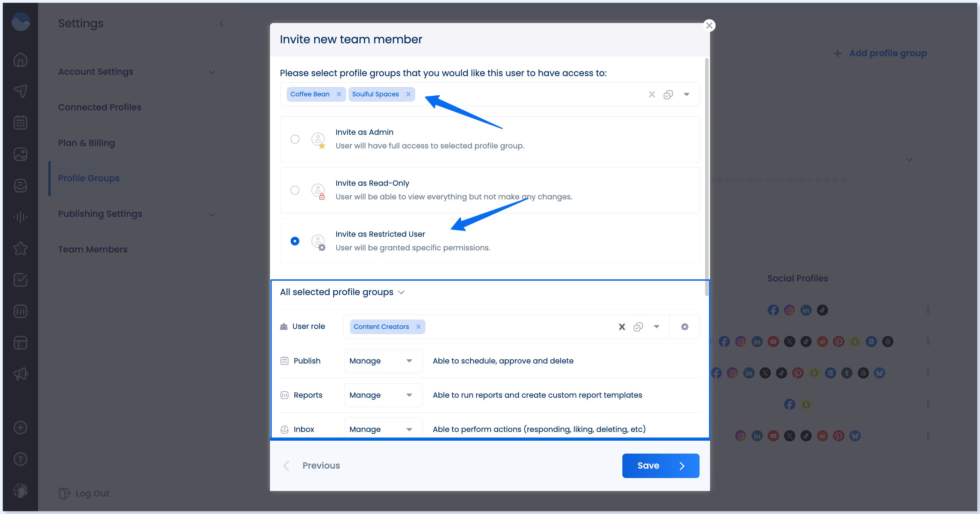The width and height of the screenshot is (980, 514).
Task: Open the user avatar at sidebar bottom
Action: pyautogui.click(x=21, y=490)
